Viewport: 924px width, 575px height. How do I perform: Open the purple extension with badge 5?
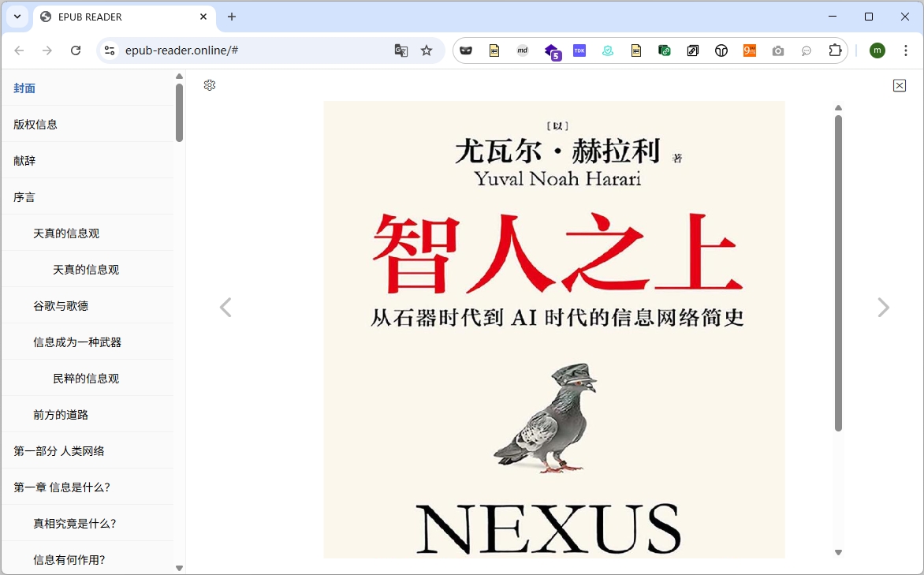point(552,52)
